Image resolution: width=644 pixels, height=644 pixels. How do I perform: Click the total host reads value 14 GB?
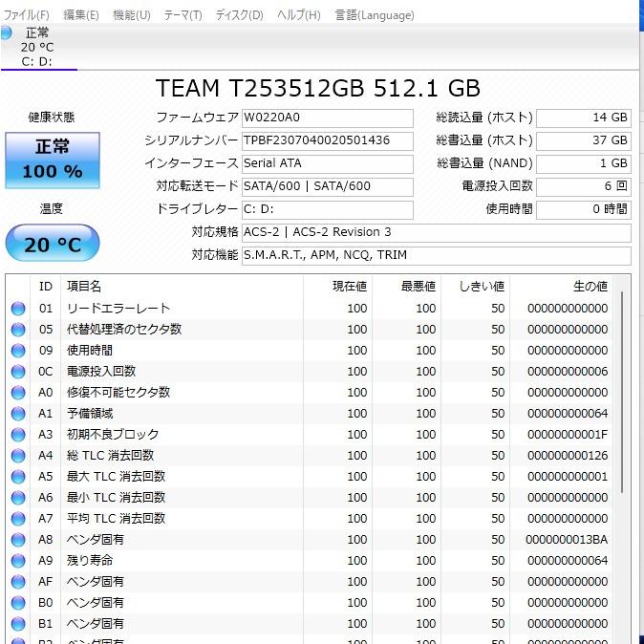583,118
